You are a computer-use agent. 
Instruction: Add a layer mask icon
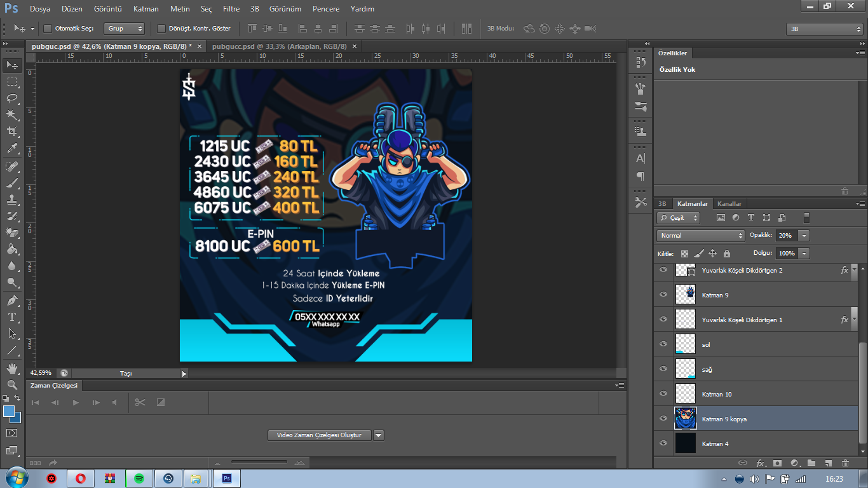click(777, 463)
